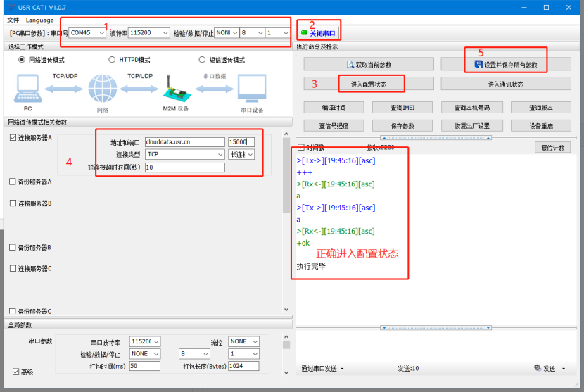Select the 短信透传模式 radio button
The image size is (584, 392).
click(203, 60)
